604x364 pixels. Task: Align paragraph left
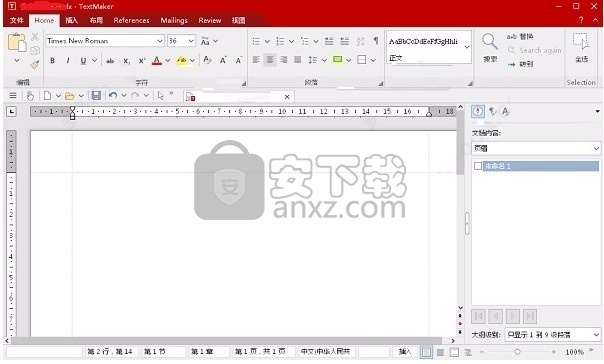(256, 60)
